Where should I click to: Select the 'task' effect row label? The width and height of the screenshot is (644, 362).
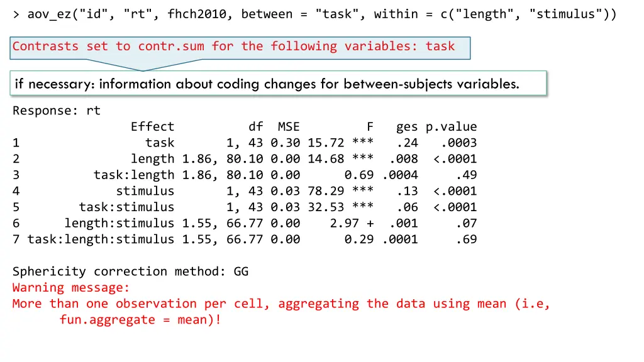(x=160, y=143)
